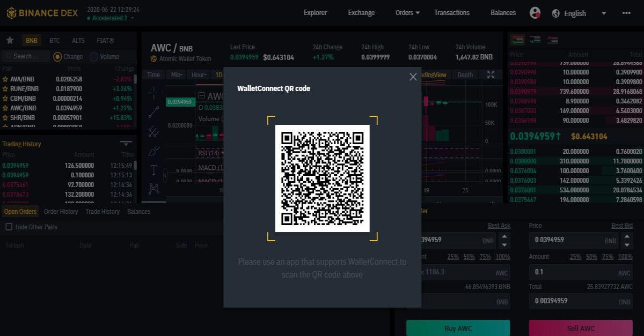Image resolution: width=644 pixels, height=336 pixels.
Task: Click the globe language icon
Action: tap(555, 13)
